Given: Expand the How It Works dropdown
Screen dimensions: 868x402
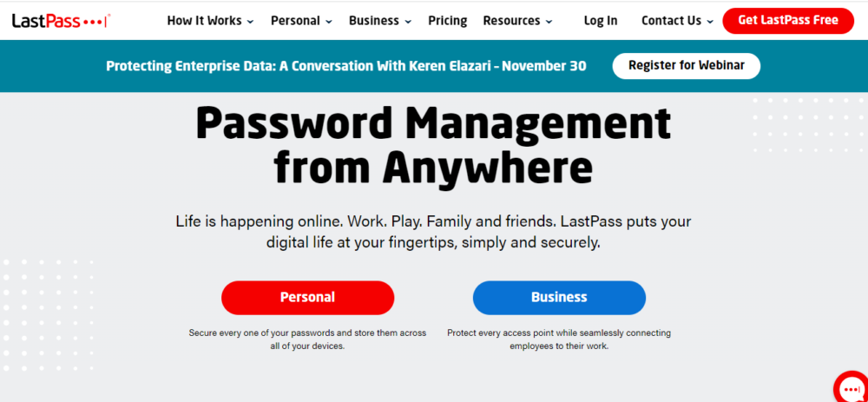Looking at the screenshot, I should tap(210, 21).
